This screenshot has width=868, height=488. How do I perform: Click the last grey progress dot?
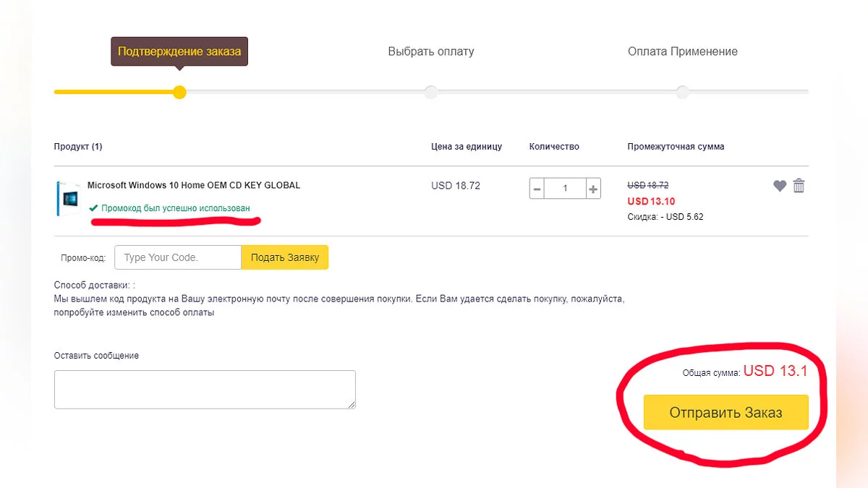682,92
